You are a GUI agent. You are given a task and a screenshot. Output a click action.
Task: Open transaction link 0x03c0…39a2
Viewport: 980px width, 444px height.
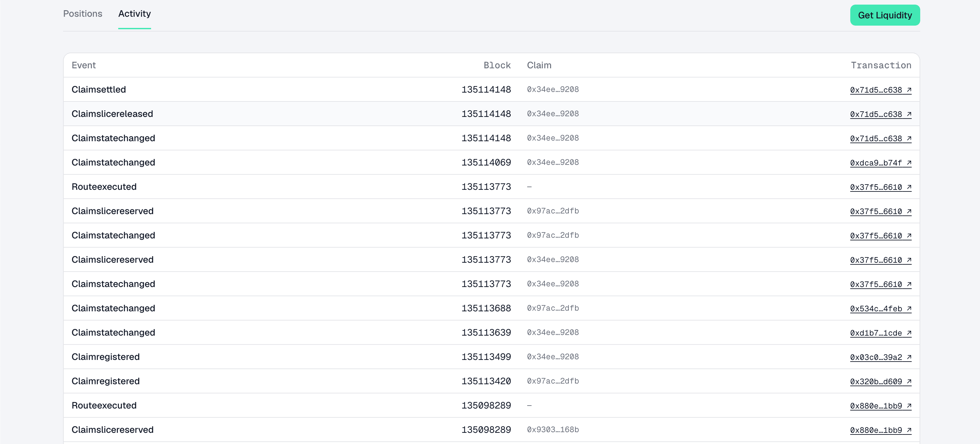coord(881,357)
